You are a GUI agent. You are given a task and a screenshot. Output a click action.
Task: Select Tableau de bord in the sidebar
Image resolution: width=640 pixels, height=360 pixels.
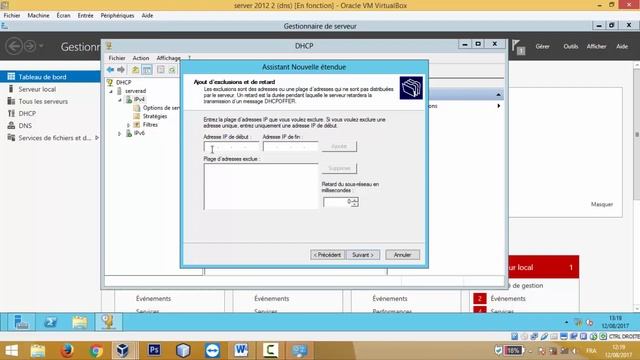42,77
